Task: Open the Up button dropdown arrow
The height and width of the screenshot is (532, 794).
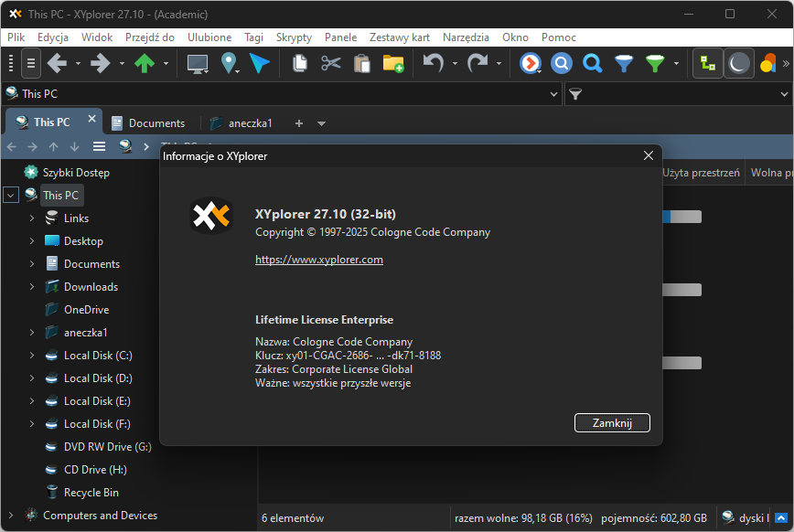Action: [166, 64]
